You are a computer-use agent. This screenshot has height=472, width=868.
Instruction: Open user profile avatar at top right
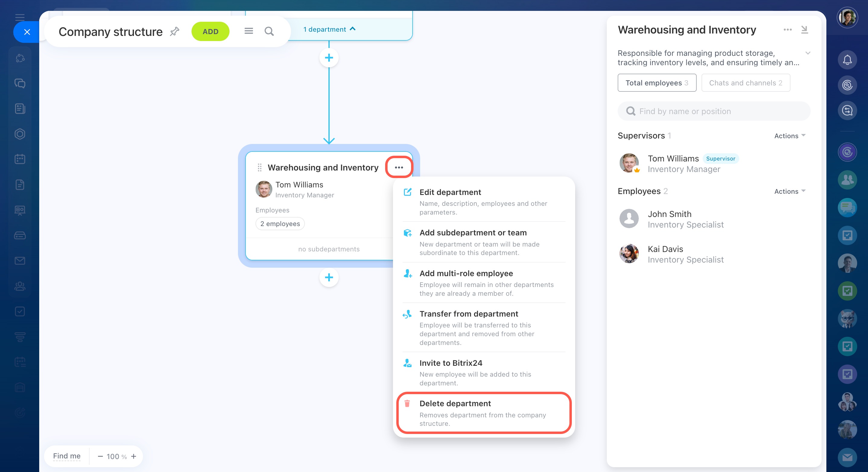(847, 18)
